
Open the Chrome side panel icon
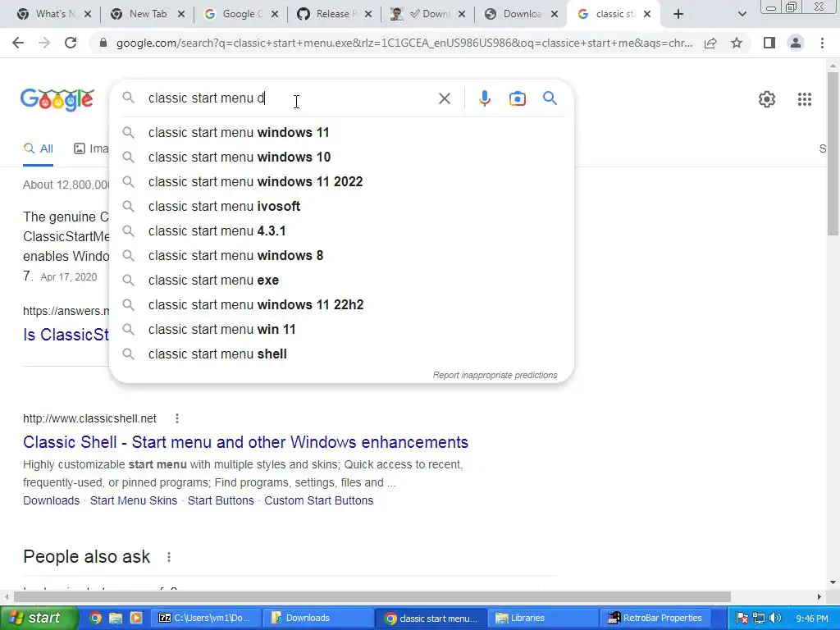click(x=769, y=43)
